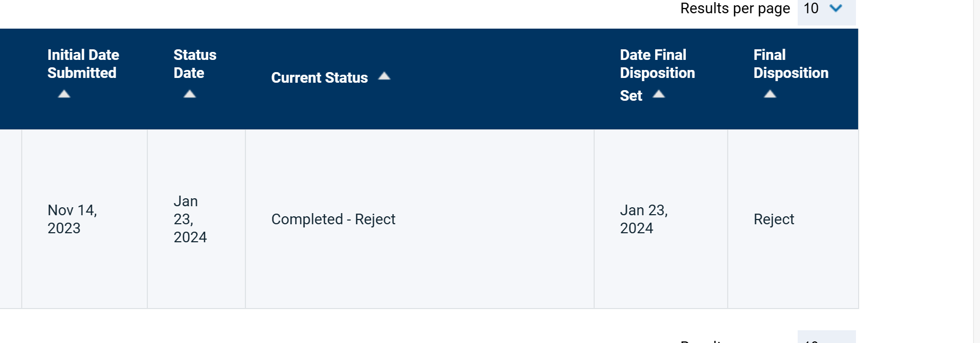Click the Current Status column header text
Screen dimensions: 980x343
pos(319,77)
